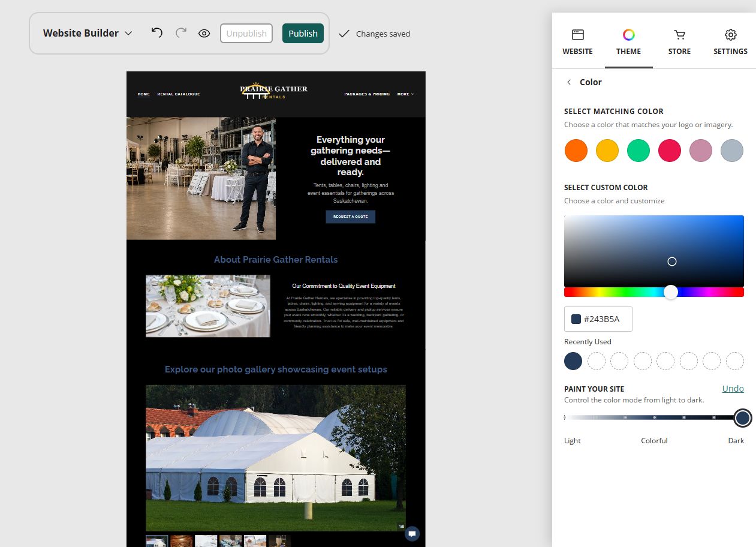Select the green matching color
This screenshot has width=756, height=547.
point(638,151)
